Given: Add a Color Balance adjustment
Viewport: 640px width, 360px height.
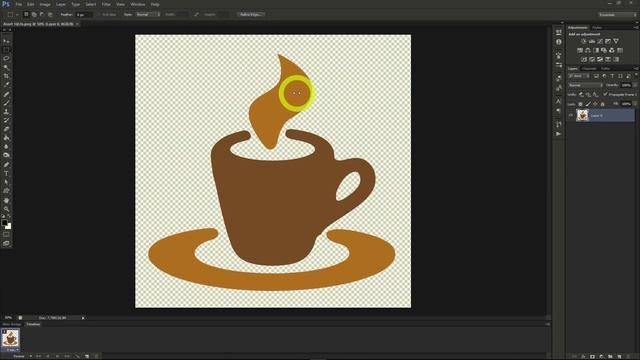Looking at the screenshot, I should (x=588, y=50).
